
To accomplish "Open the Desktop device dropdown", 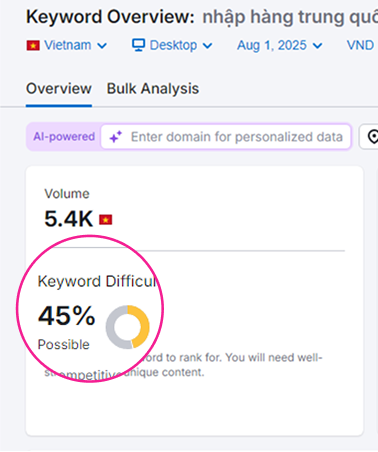I will pos(172,45).
